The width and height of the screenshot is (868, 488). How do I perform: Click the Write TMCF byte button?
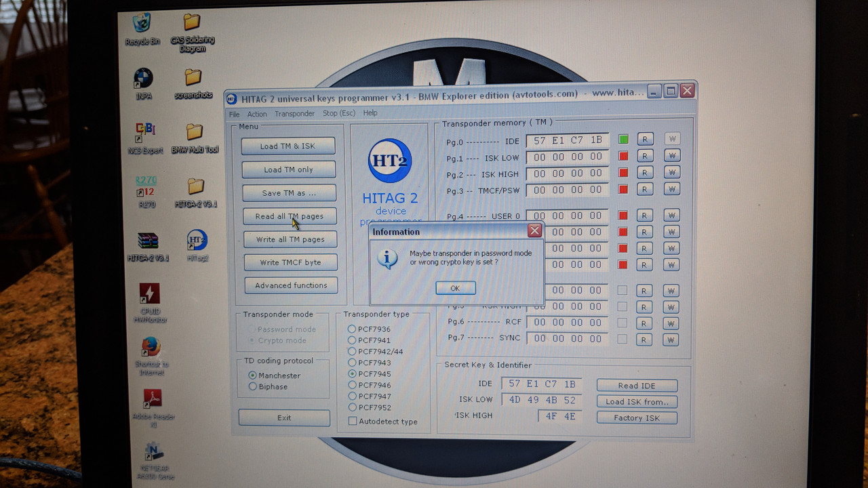click(x=290, y=262)
